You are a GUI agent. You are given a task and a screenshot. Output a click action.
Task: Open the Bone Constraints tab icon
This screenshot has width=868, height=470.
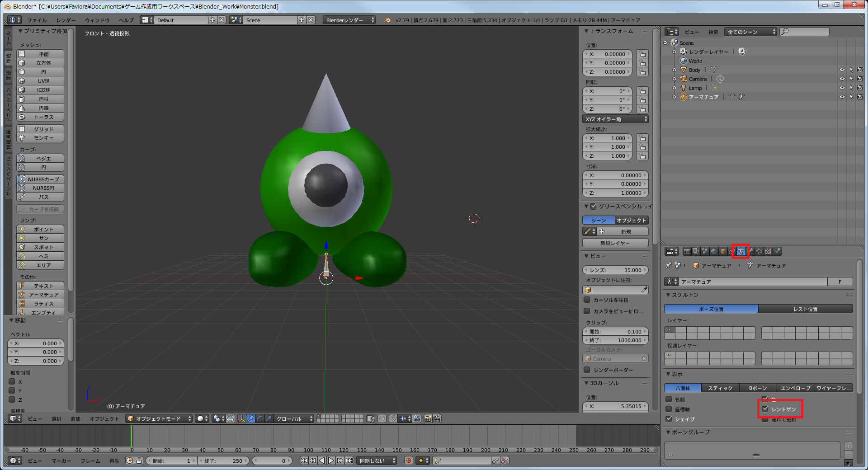tap(759, 251)
